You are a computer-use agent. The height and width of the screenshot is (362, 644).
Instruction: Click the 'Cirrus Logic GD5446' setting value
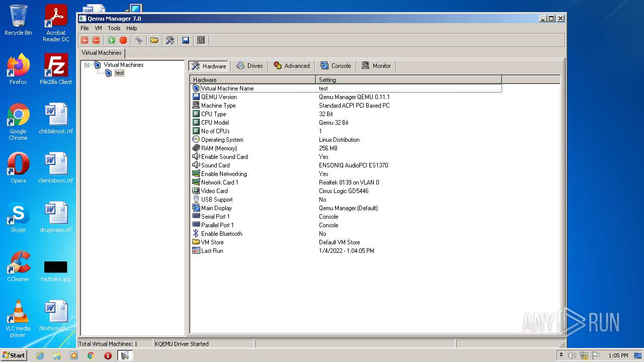click(344, 191)
